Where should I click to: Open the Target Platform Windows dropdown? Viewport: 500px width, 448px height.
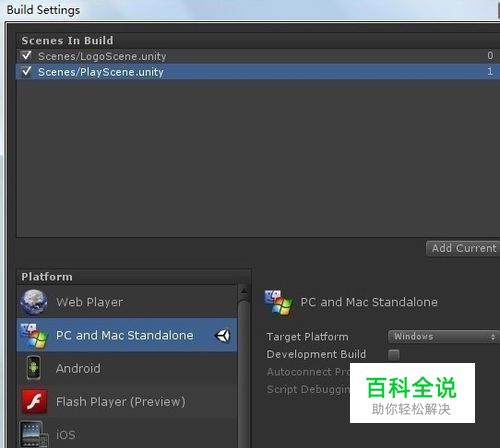444,337
